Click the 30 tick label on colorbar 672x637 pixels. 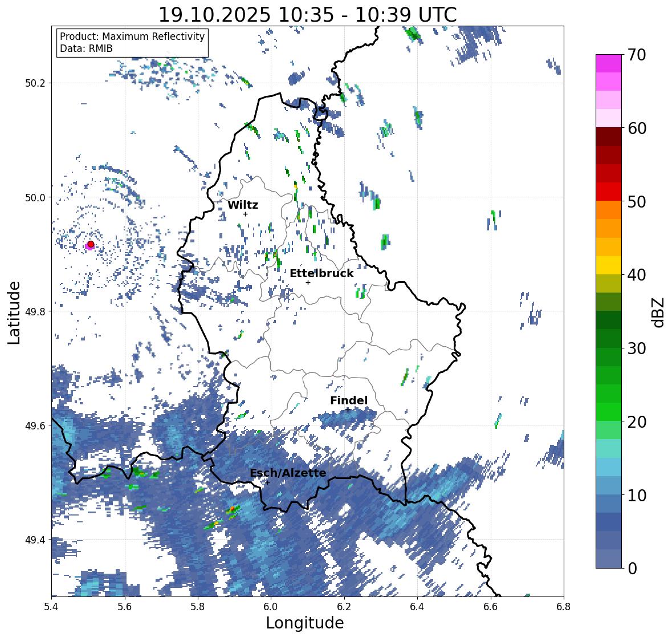point(637,348)
